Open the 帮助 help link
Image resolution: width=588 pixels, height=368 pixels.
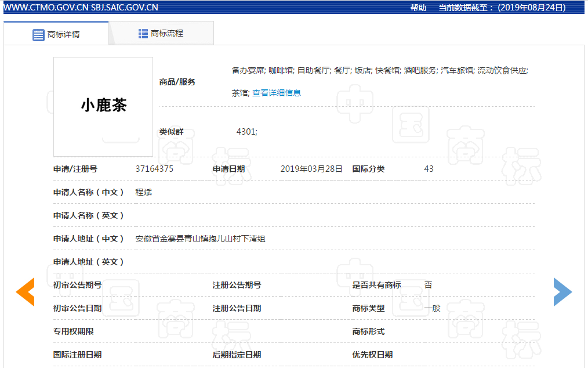(418, 8)
